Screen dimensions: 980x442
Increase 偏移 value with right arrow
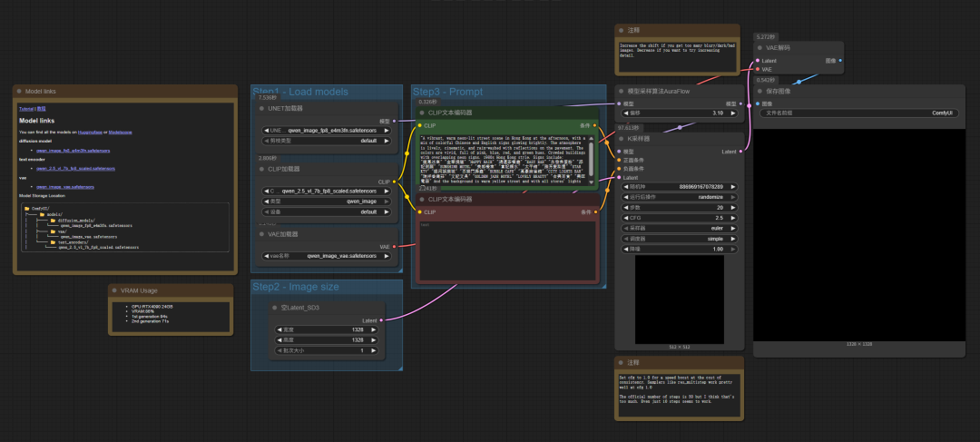tap(733, 113)
